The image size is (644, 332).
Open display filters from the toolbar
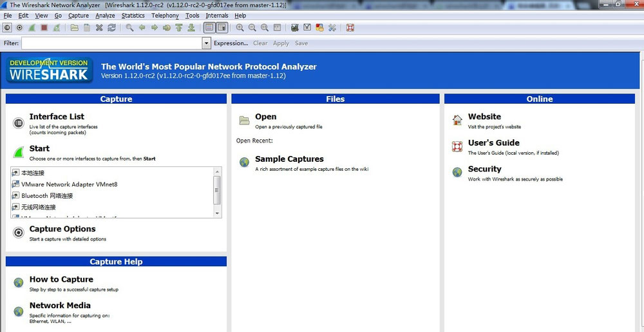307,28
